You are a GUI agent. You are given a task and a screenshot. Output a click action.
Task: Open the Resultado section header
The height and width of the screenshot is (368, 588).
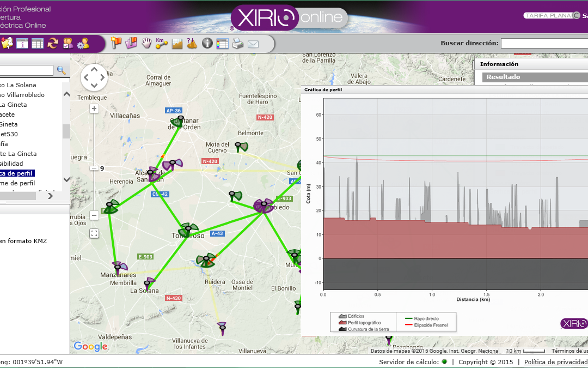point(535,77)
